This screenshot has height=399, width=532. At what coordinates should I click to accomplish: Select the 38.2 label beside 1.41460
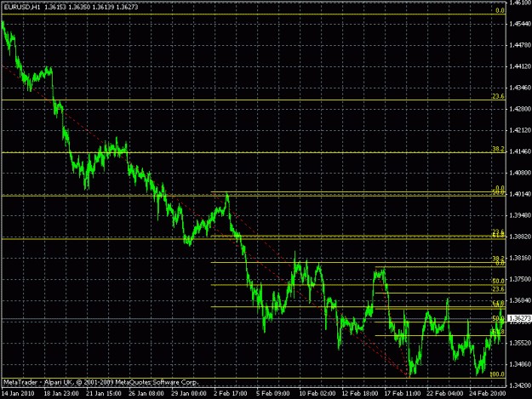499,149
